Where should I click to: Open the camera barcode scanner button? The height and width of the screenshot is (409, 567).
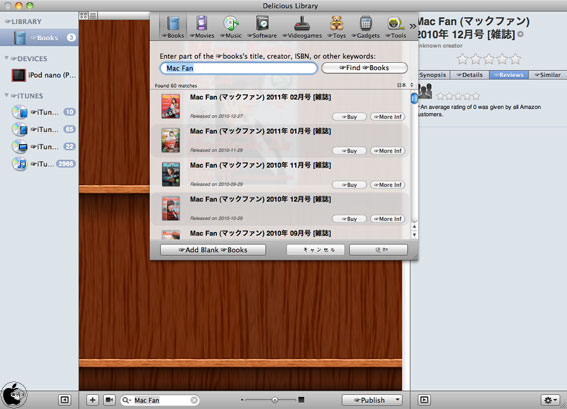click(109, 400)
